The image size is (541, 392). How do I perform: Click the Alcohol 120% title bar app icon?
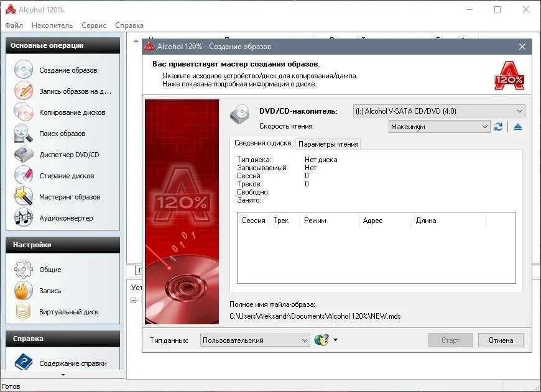click(x=11, y=9)
